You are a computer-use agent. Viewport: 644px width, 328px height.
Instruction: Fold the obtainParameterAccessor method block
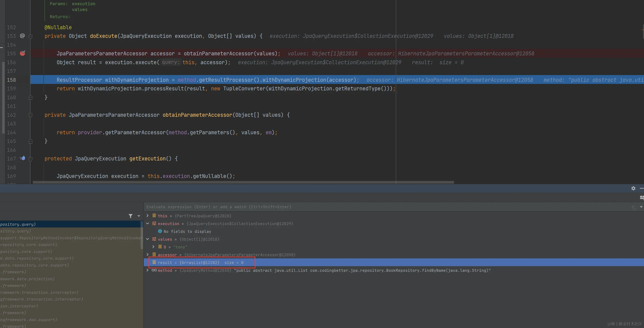point(30,115)
